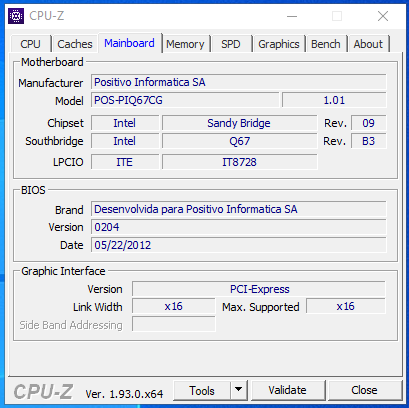Screen dimensions: 409x408
Task: Click the Close button at bottom
Action: tap(364, 390)
